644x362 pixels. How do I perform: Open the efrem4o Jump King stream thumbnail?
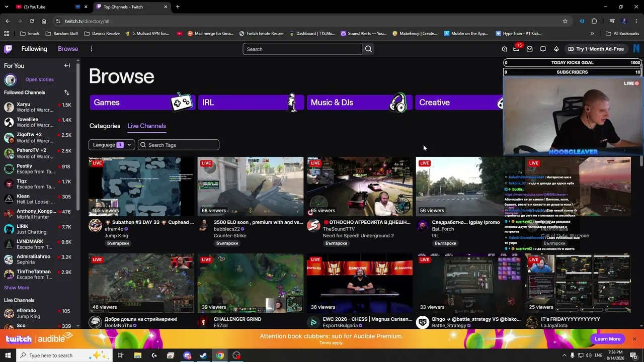[x=141, y=187]
